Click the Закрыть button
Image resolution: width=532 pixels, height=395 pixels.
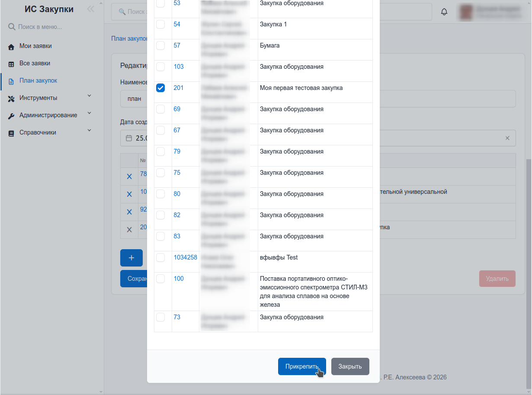350,366
